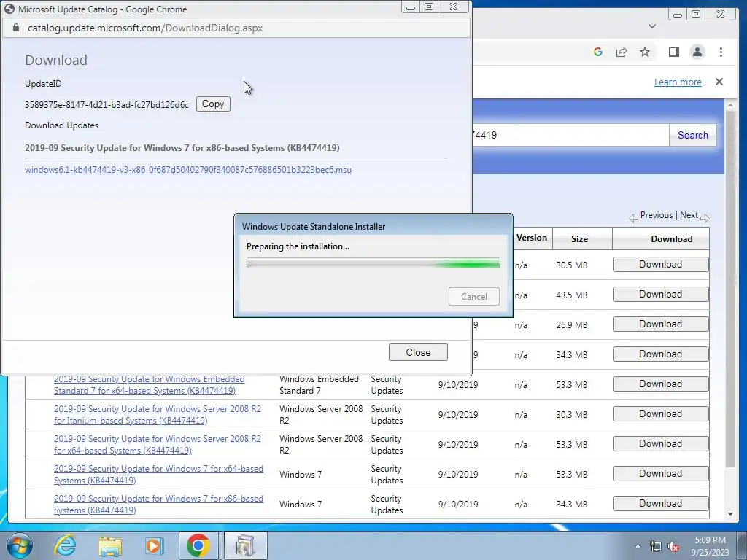This screenshot has height=560, width=747.
Task: Launch Internet Explorer from taskbar
Action: point(65,545)
